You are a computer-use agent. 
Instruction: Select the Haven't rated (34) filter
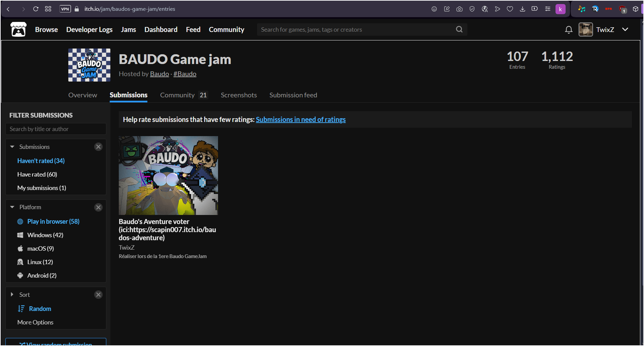click(x=41, y=161)
